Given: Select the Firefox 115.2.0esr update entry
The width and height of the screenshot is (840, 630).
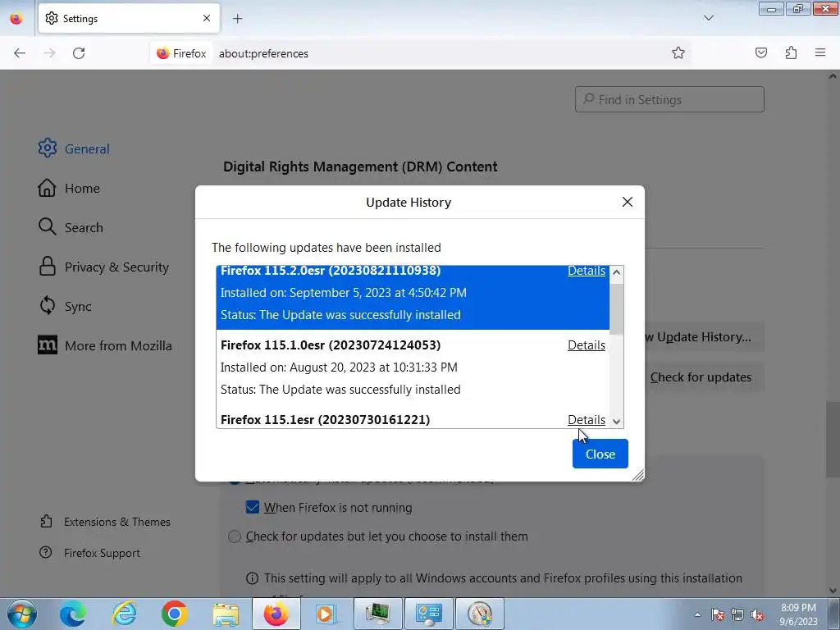Looking at the screenshot, I should tap(413, 297).
